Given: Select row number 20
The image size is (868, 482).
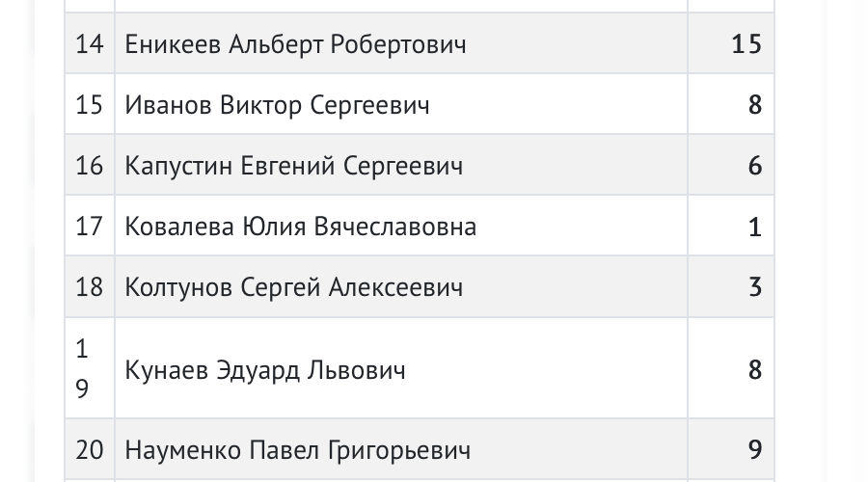Looking at the screenshot, I should click(89, 450).
